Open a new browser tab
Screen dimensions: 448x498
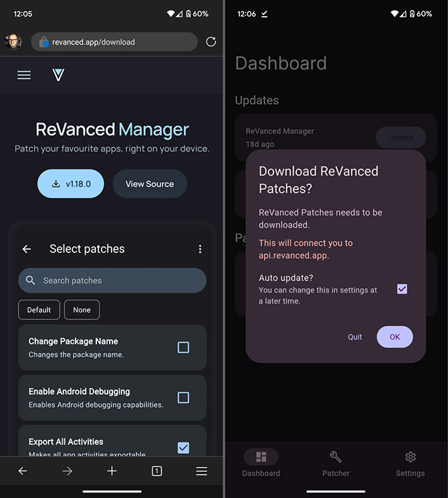[x=112, y=471]
